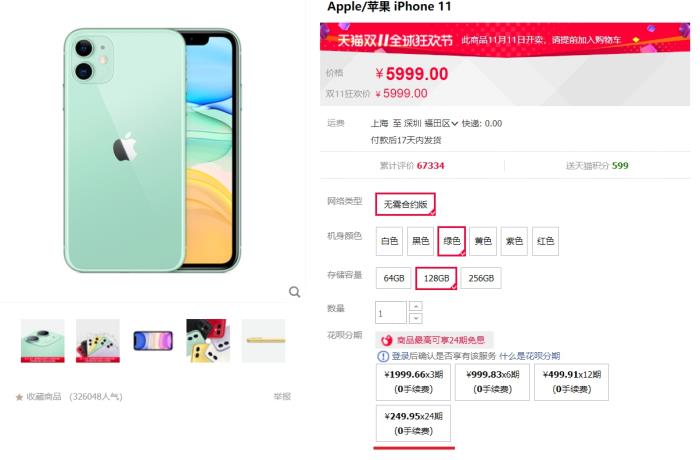Click the 举报 report link
700x460 pixels.
tap(282, 397)
